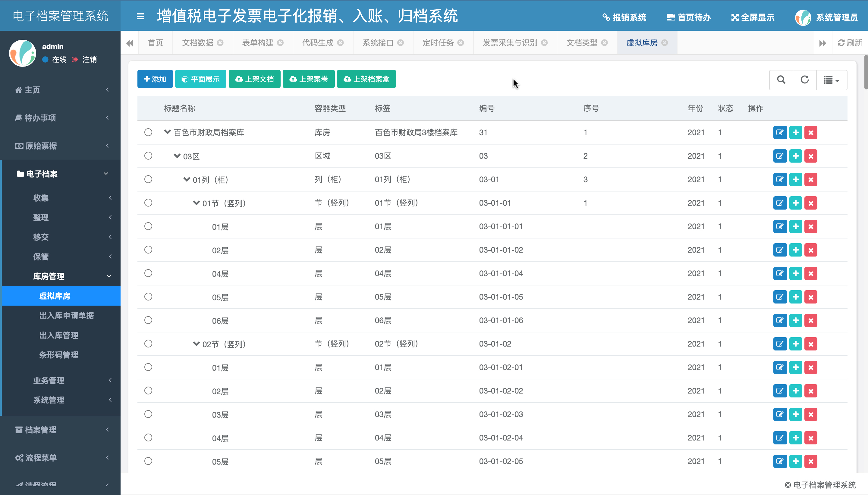Switch to the 代码生成 tab
Screen dimensions: 868x495
coord(318,43)
